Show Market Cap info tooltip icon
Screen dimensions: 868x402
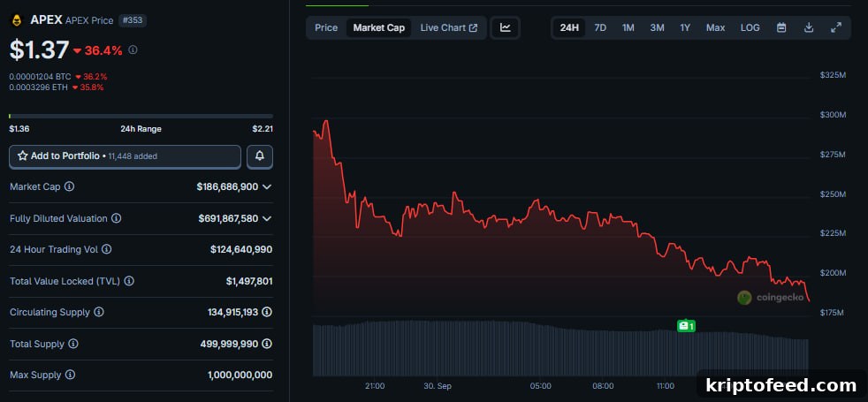pyautogui.click(x=69, y=187)
